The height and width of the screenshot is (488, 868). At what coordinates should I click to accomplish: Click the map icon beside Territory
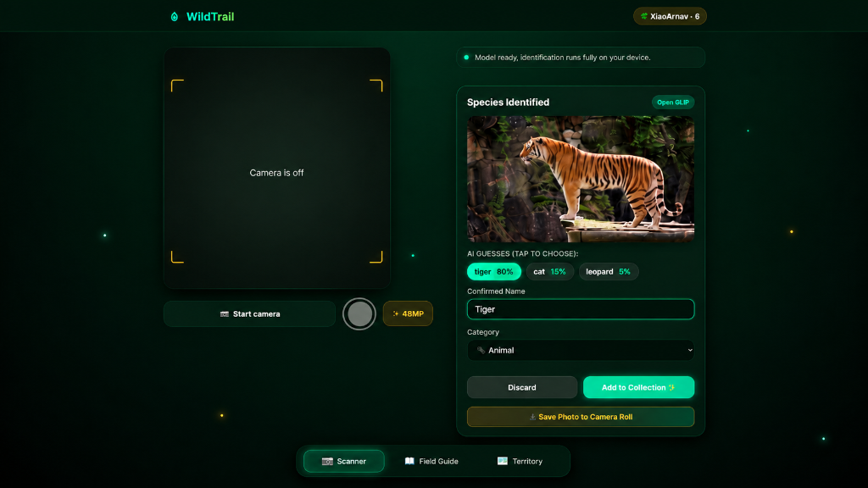(x=502, y=461)
